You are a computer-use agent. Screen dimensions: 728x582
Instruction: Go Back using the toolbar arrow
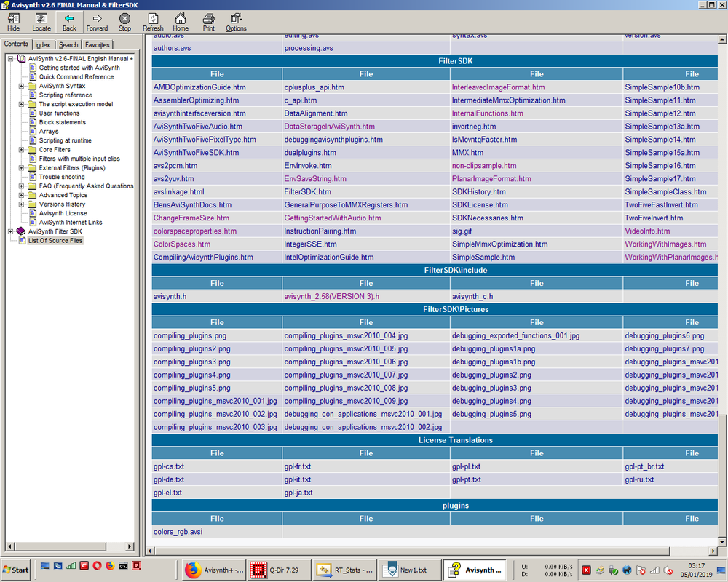point(69,22)
